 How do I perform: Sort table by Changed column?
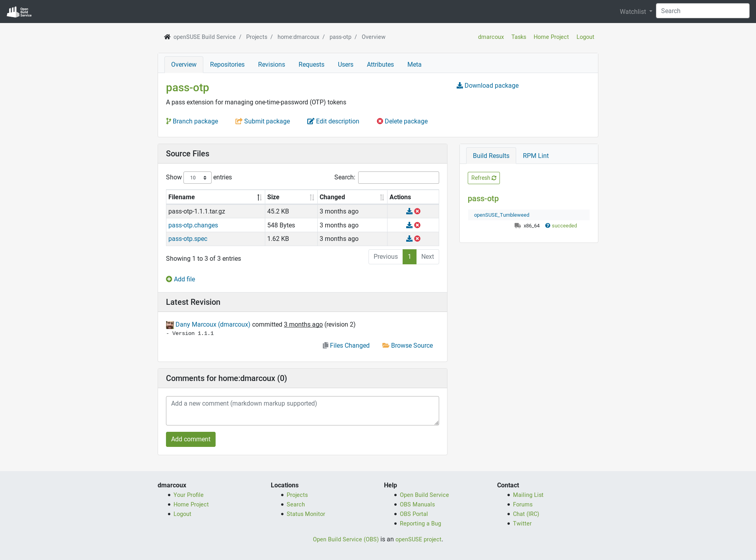click(352, 197)
